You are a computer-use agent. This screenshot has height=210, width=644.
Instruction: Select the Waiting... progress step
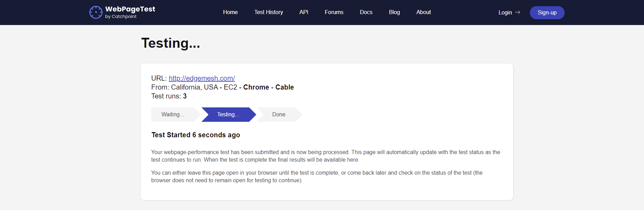pyautogui.click(x=176, y=115)
